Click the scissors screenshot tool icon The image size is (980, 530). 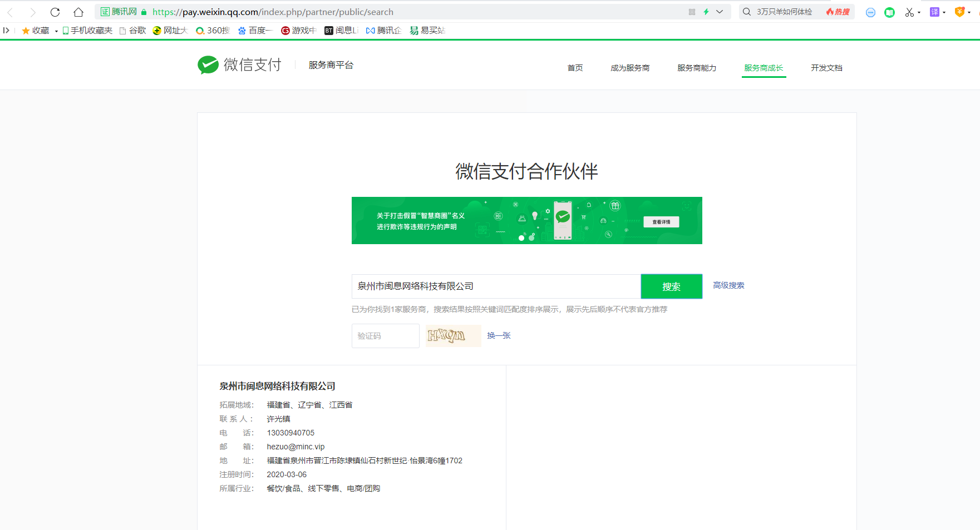click(x=909, y=12)
